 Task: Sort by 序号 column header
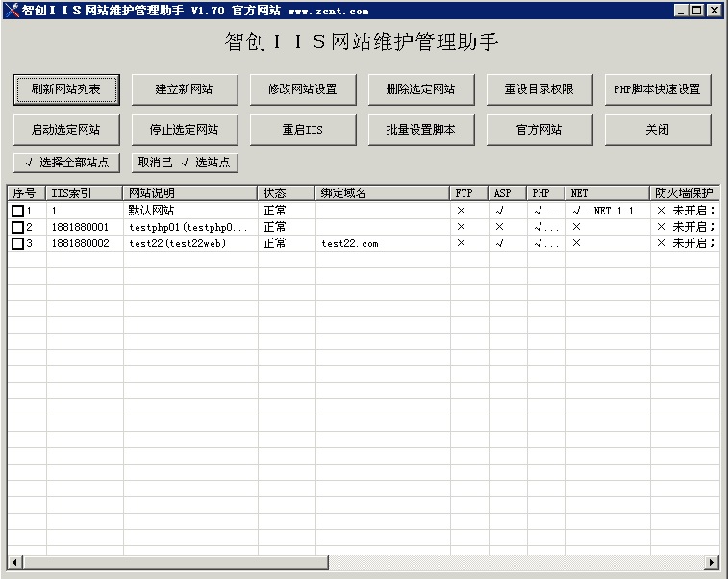tap(26, 192)
